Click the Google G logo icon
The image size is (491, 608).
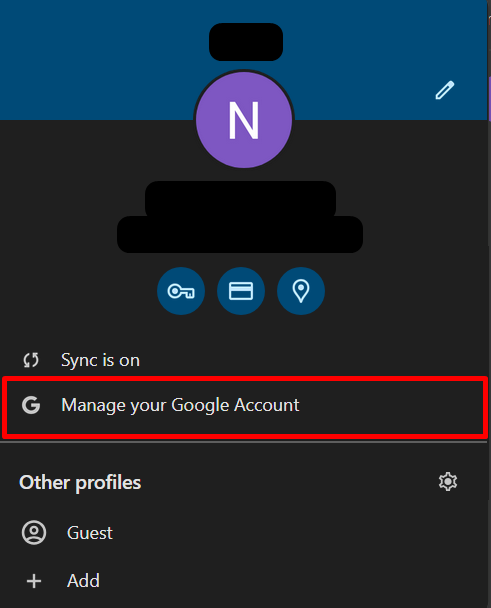pos(31,405)
